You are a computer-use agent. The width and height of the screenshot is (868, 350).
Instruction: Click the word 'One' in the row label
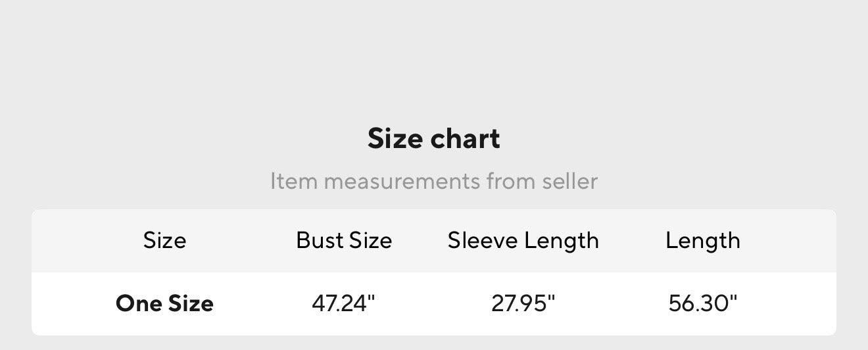click(138, 303)
